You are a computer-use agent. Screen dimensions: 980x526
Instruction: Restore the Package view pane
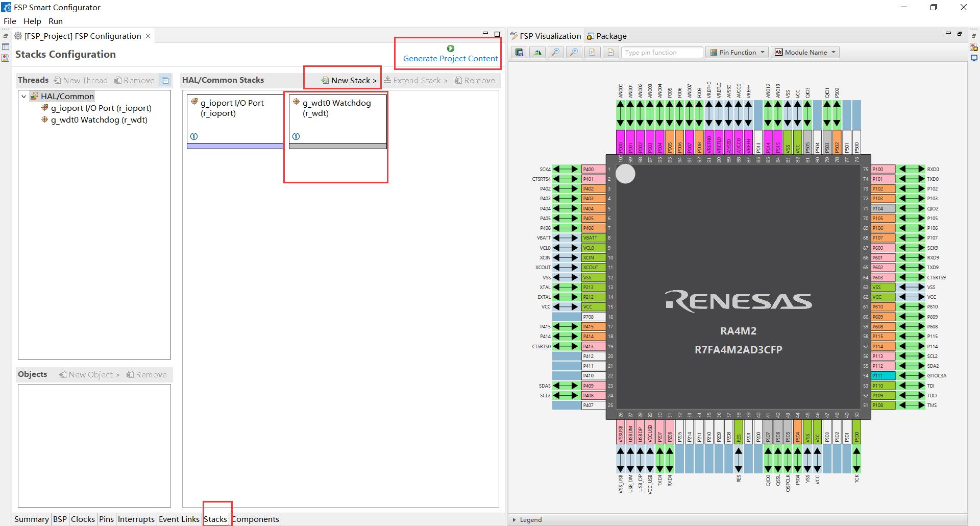pos(960,34)
